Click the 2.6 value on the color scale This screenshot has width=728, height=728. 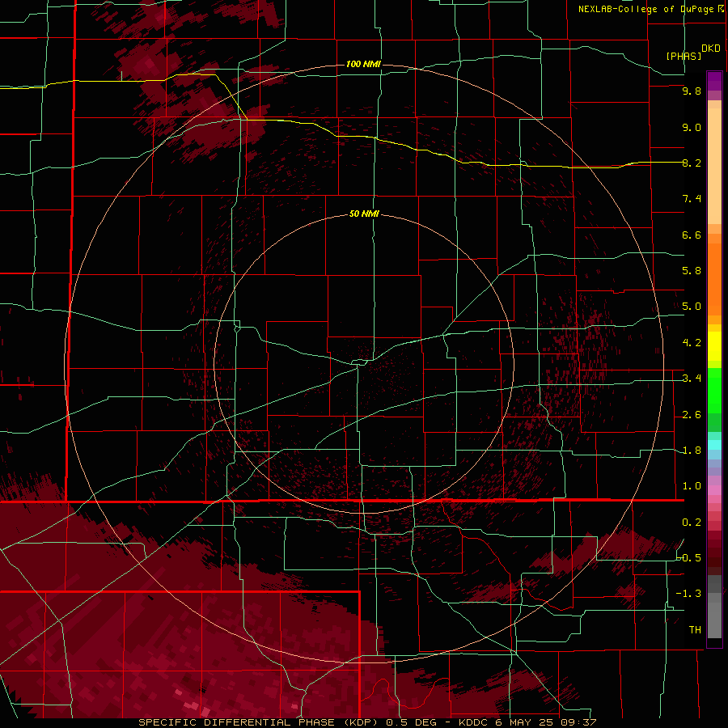click(692, 415)
